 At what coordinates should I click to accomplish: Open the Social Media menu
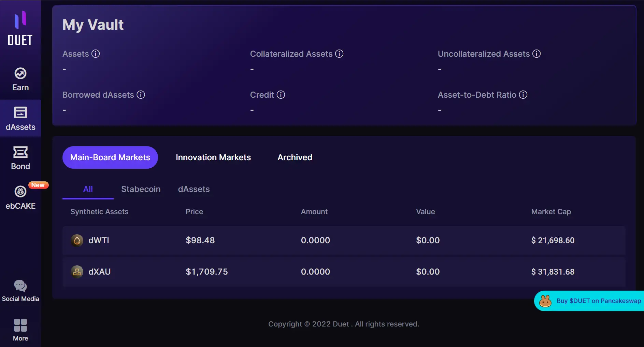pyautogui.click(x=20, y=291)
